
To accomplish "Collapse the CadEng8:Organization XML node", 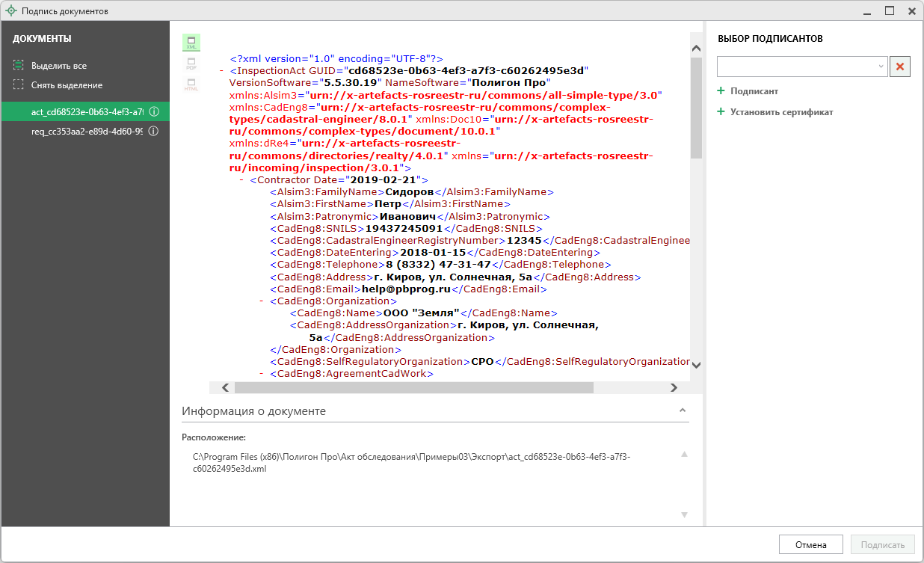I will [x=262, y=301].
